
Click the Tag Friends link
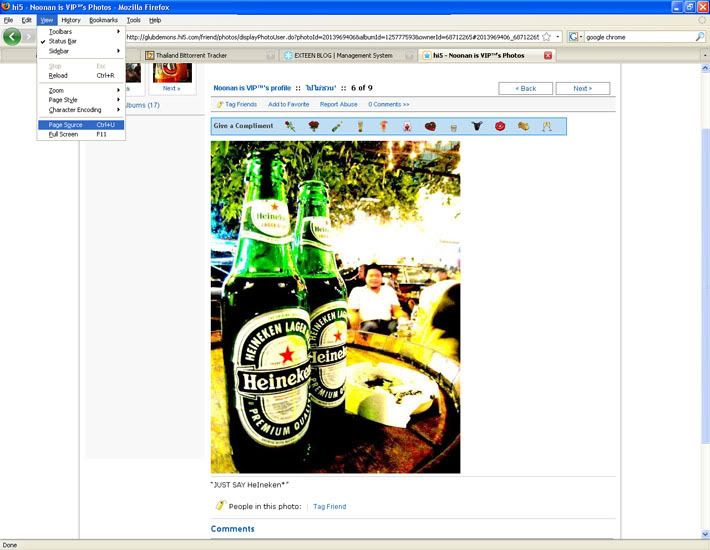coord(241,105)
